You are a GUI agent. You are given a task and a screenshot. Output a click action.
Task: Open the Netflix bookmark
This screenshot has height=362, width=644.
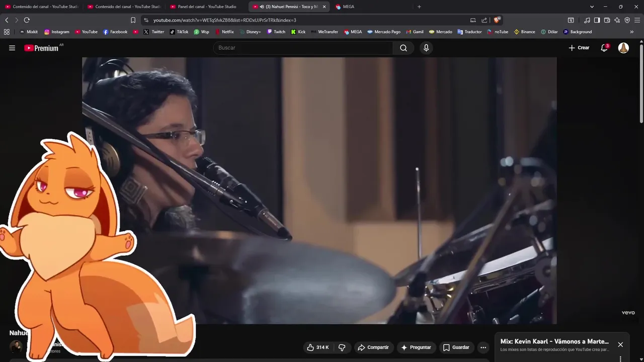(x=224, y=32)
